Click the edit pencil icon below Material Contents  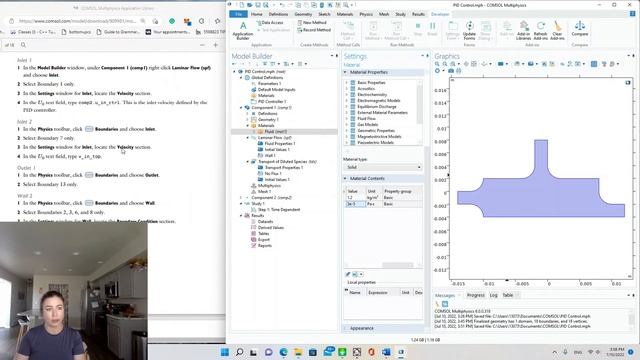348,274
